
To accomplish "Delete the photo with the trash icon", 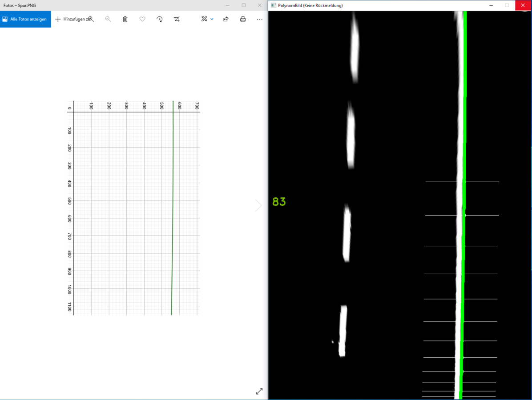I will click(125, 19).
